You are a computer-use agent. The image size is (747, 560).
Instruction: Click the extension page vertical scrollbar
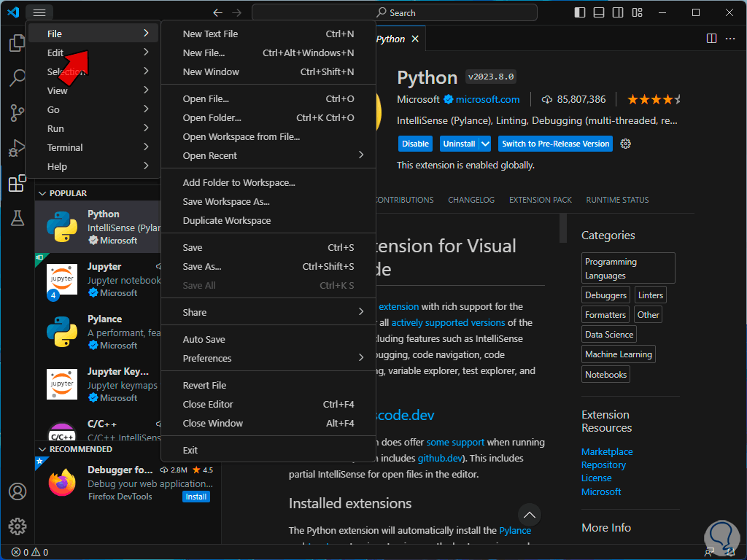point(563,227)
